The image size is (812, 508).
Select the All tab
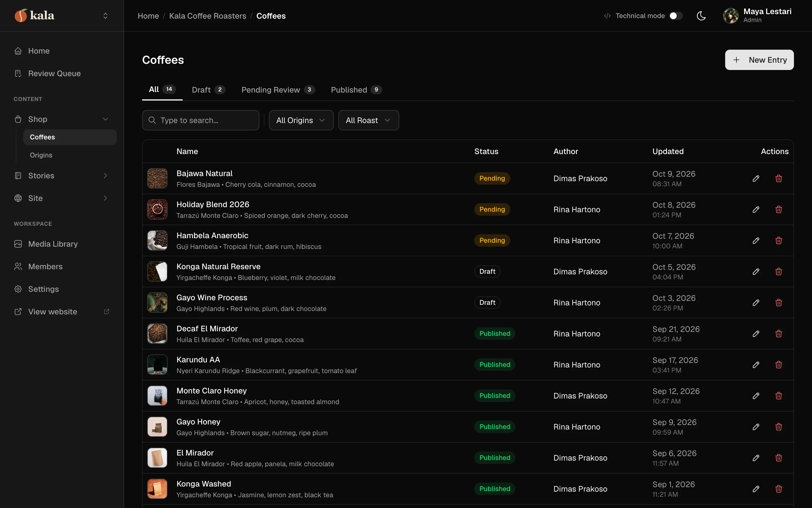(162, 89)
